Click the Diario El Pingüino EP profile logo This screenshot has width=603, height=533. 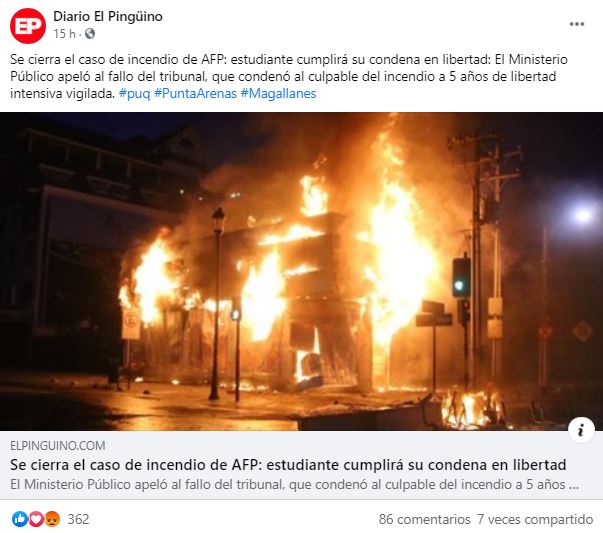(28, 25)
